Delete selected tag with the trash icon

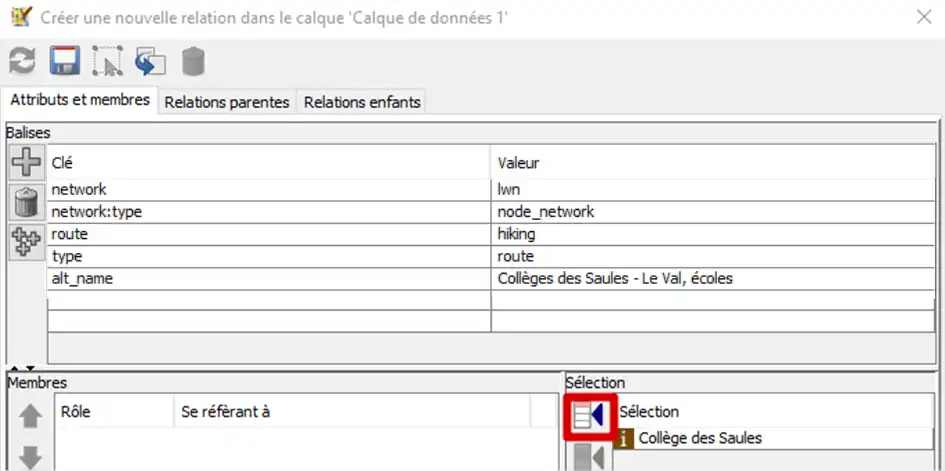pos(26,201)
